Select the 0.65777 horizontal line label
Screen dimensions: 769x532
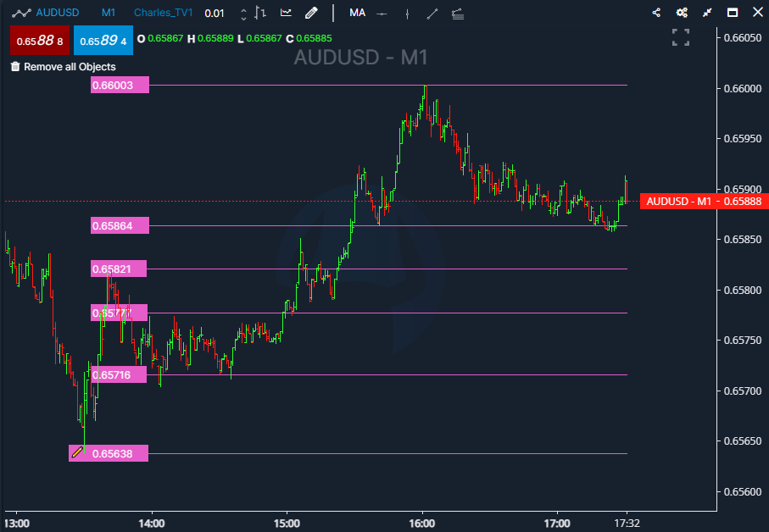point(120,313)
